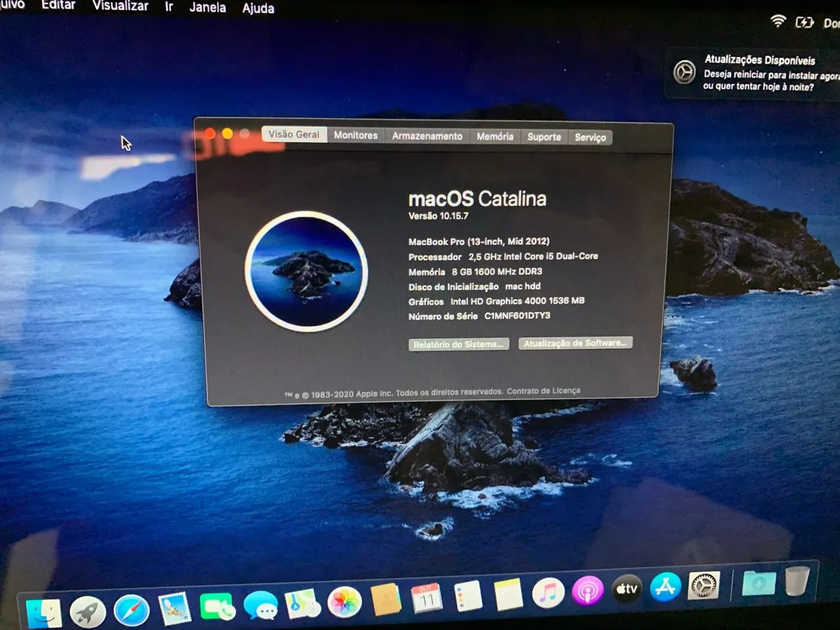This screenshot has width=840, height=630.
Task: Launch Photos from the Dock
Action: 345,602
